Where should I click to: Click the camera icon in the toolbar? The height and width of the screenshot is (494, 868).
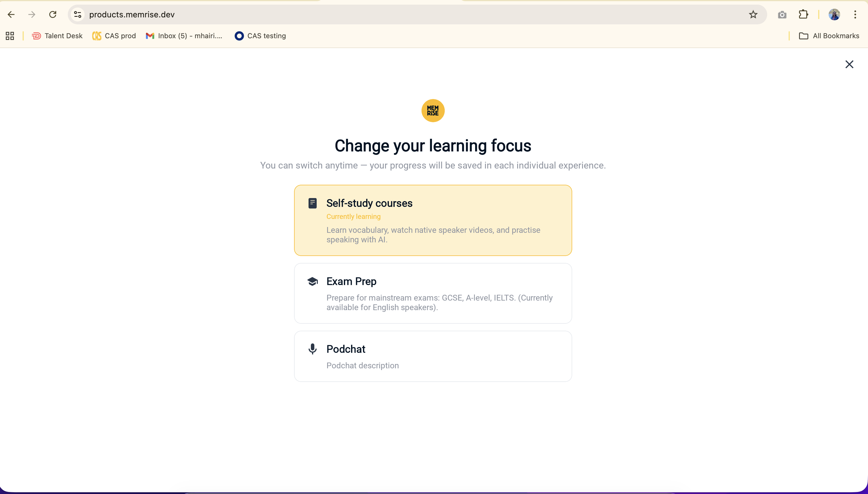coord(782,14)
